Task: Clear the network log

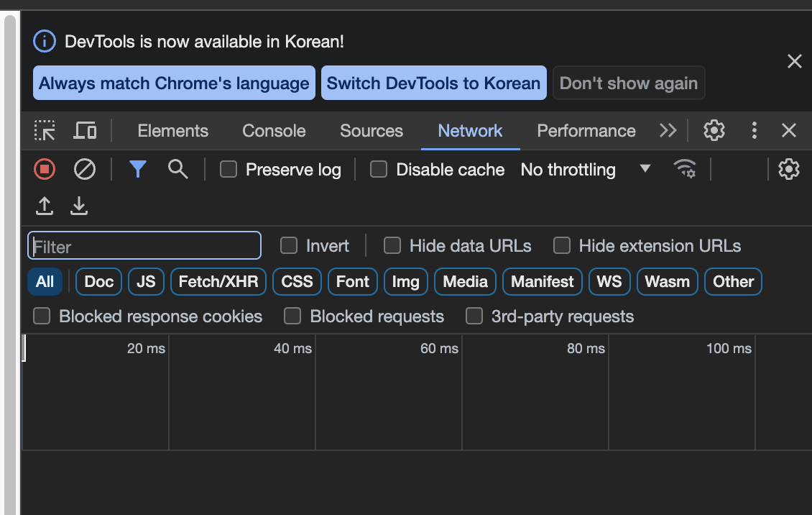Action: click(x=84, y=170)
